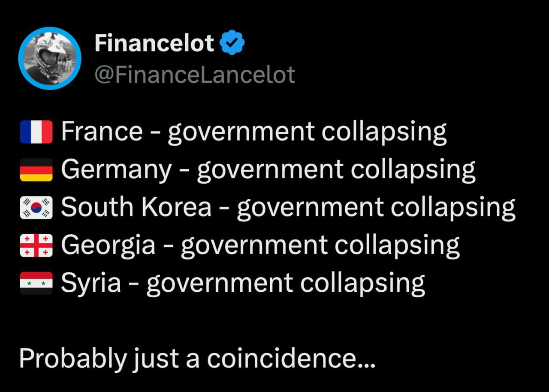
Task: Click the Germany flag emoji
Action: 36,170
